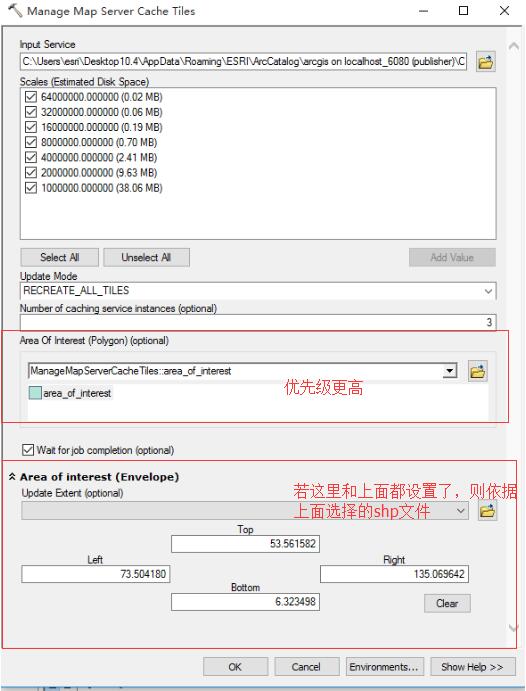The height and width of the screenshot is (691, 526).
Task: Select the 4000000.000000 (2.41 MB) scale label
Action: click(99, 157)
